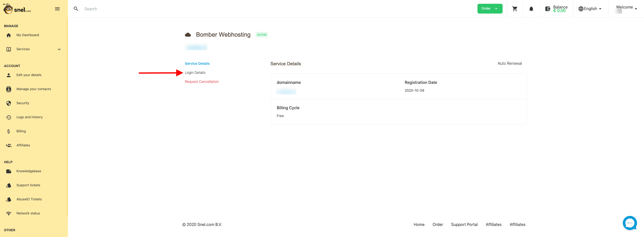Screen dimensions: 644x237
Task: Click the Auto Renewal label
Action: [510, 64]
